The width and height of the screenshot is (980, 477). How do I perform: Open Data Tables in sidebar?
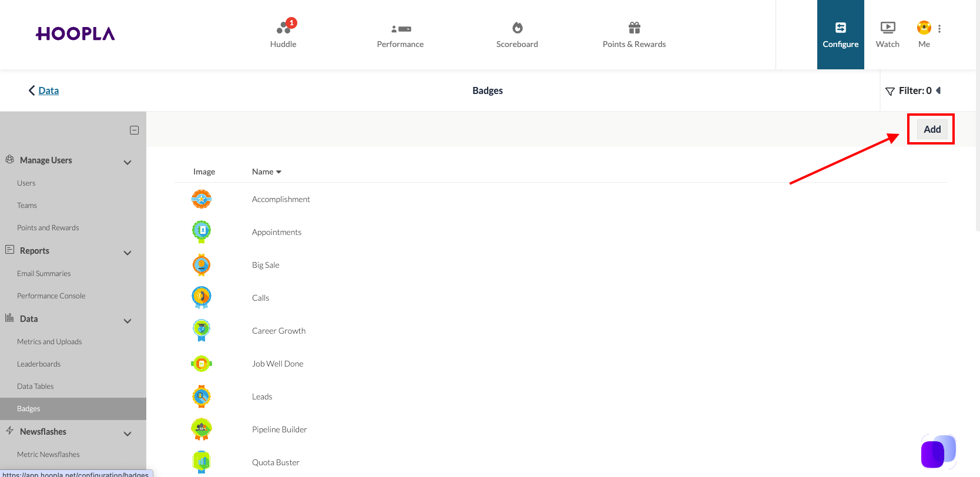[x=35, y=387]
